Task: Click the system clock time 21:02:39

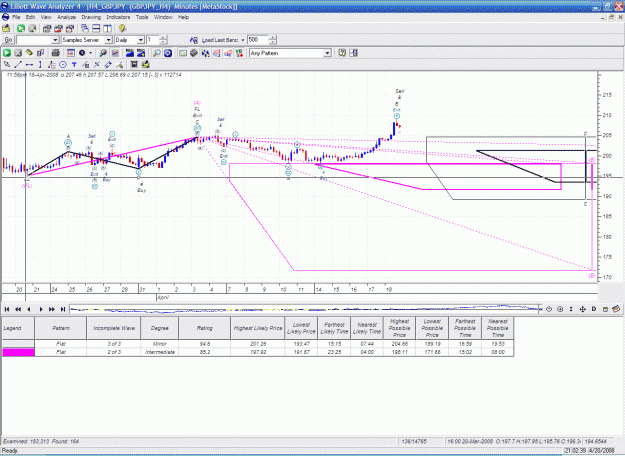Action: [x=576, y=450]
